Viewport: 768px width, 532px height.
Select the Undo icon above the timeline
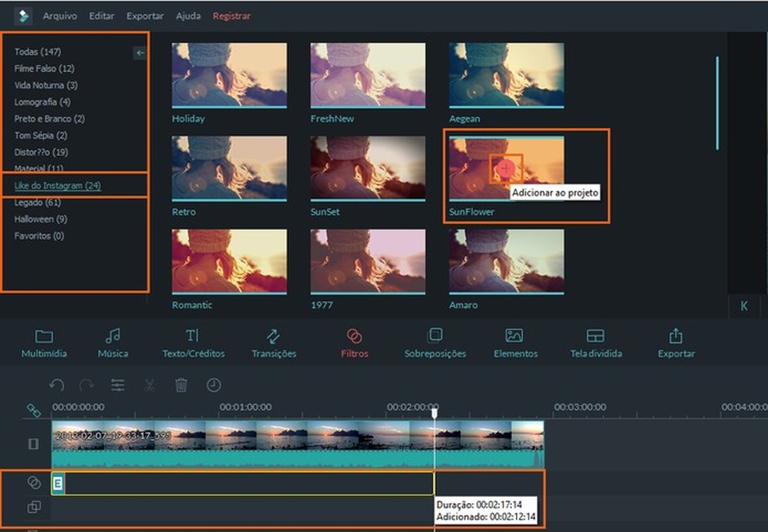(55, 383)
